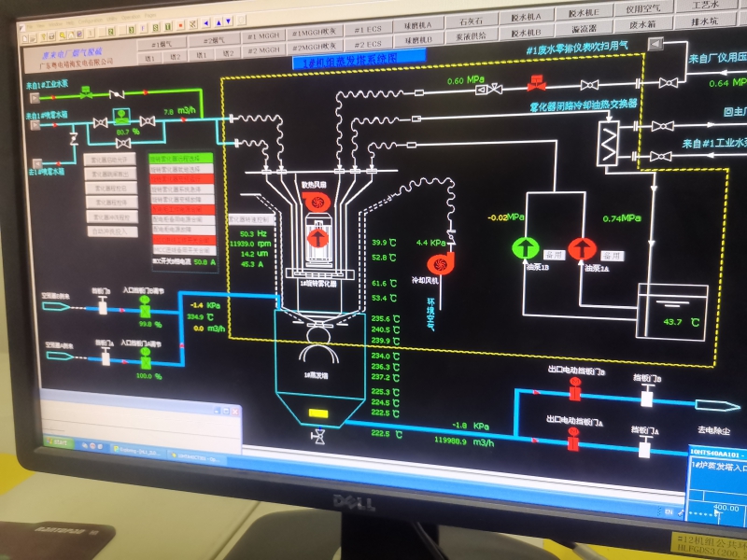This screenshot has width=747, height=560.
Task: Click the rotary atomizer motor red arrow icon
Action: pyautogui.click(x=317, y=240)
